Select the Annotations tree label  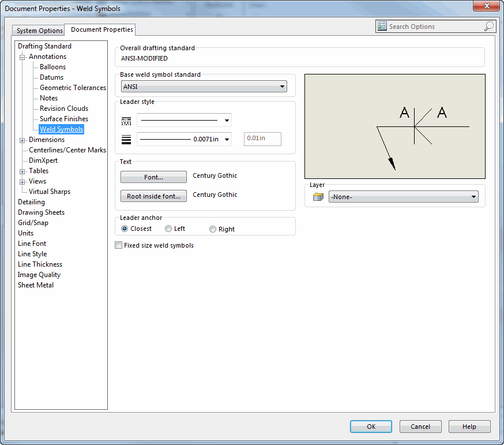click(x=47, y=57)
